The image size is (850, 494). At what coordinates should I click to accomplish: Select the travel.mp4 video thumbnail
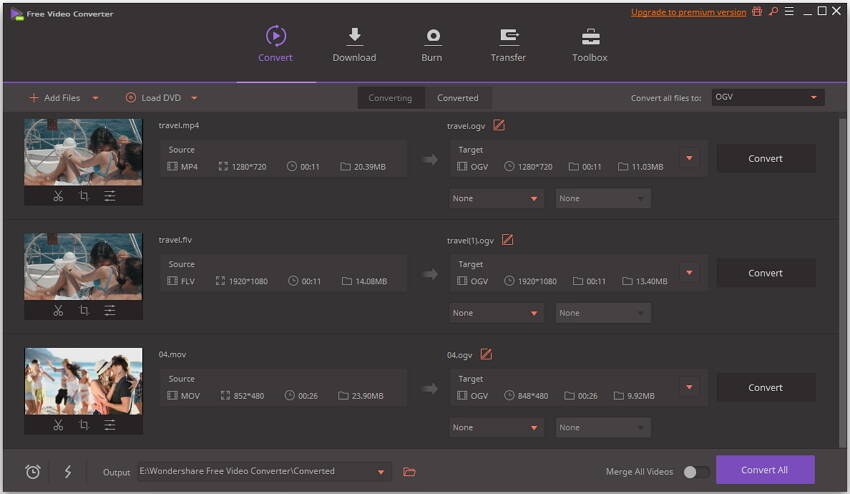(x=83, y=152)
